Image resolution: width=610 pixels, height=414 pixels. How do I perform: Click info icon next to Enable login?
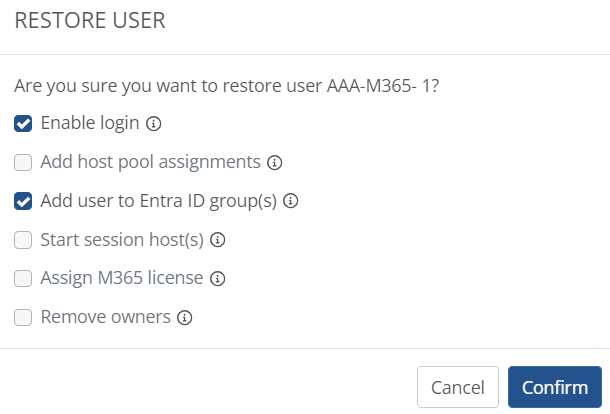point(154,124)
